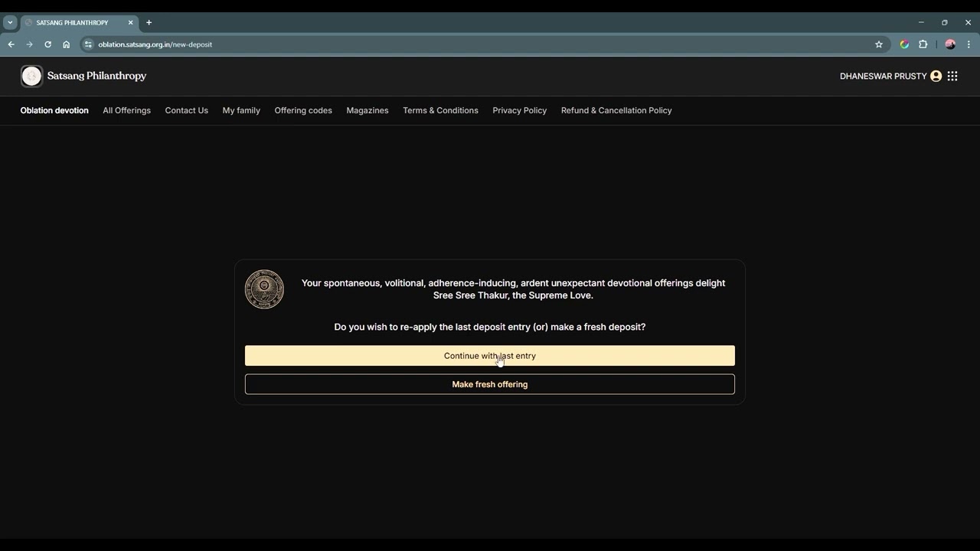Reload the page

click(47, 44)
